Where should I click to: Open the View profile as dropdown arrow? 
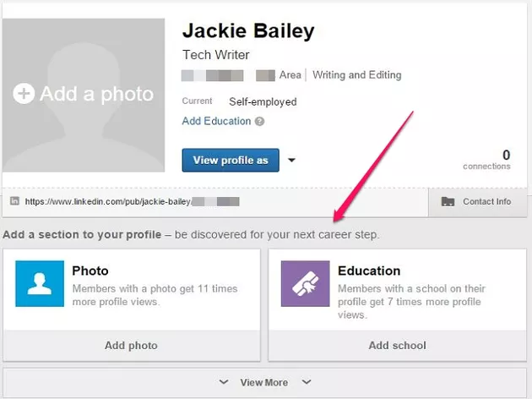click(x=291, y=160)
